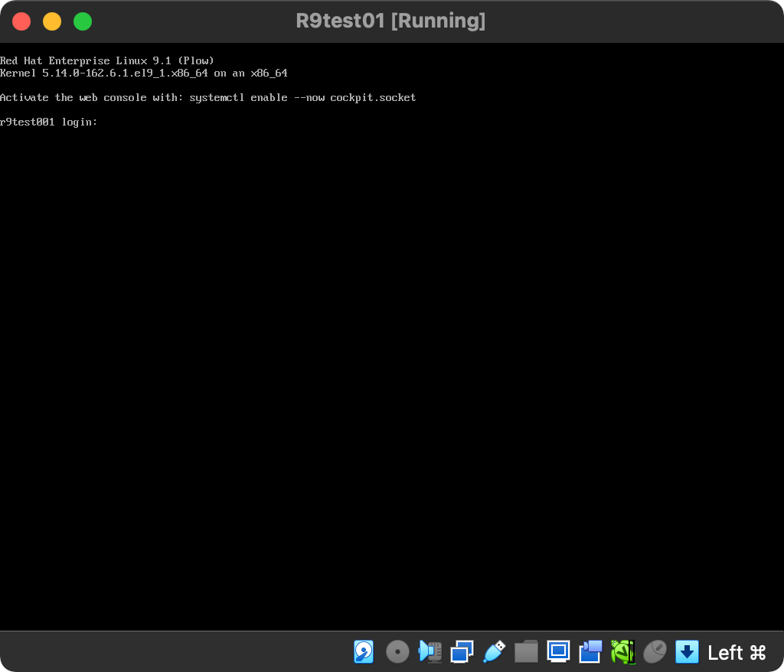Click the video recording indicator
Image resolution: width=784 pixels, height=672 pixels.
[590, 652]
